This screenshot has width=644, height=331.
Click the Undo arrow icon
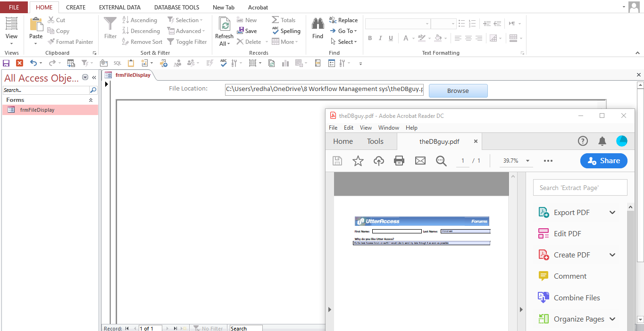point(33,63)
